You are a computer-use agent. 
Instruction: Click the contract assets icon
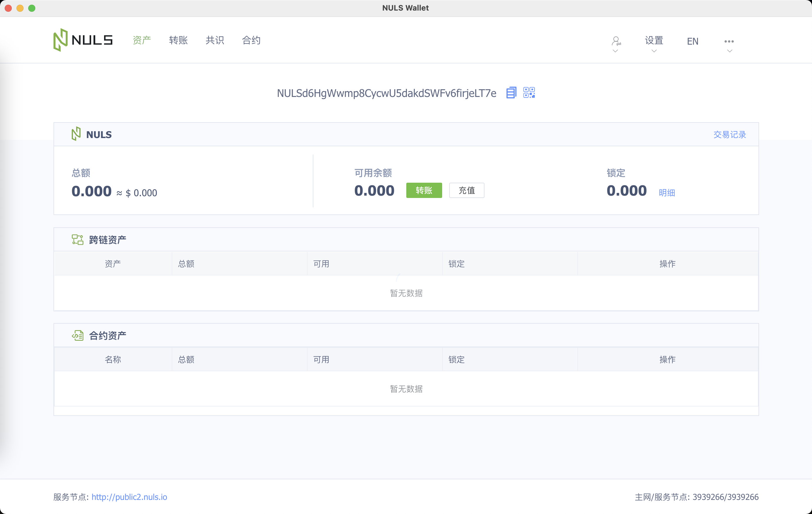tap(77, 335)
